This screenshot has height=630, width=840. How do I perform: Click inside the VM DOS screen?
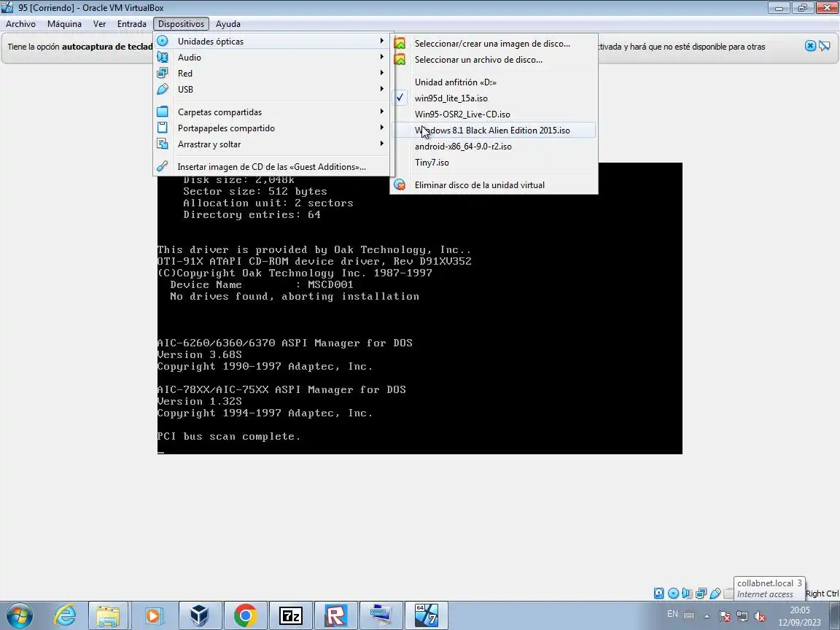coord(419,308)
